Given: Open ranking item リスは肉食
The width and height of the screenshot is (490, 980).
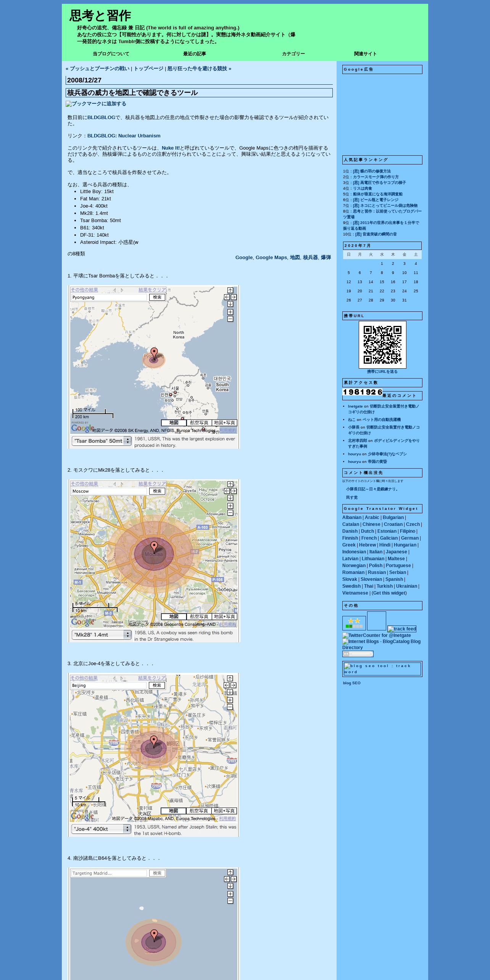Looking at the screenshot, I should 363,189.
